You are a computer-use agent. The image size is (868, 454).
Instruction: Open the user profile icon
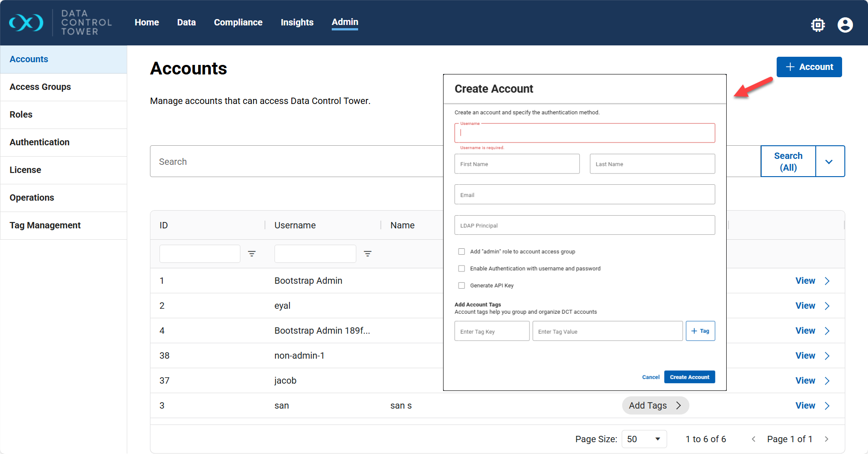[x=845, y=25]
